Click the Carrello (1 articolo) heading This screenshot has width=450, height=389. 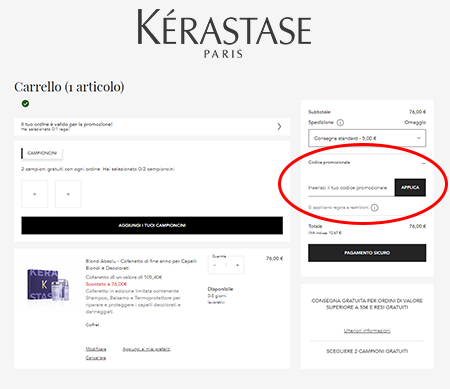[x=69, y=87]
